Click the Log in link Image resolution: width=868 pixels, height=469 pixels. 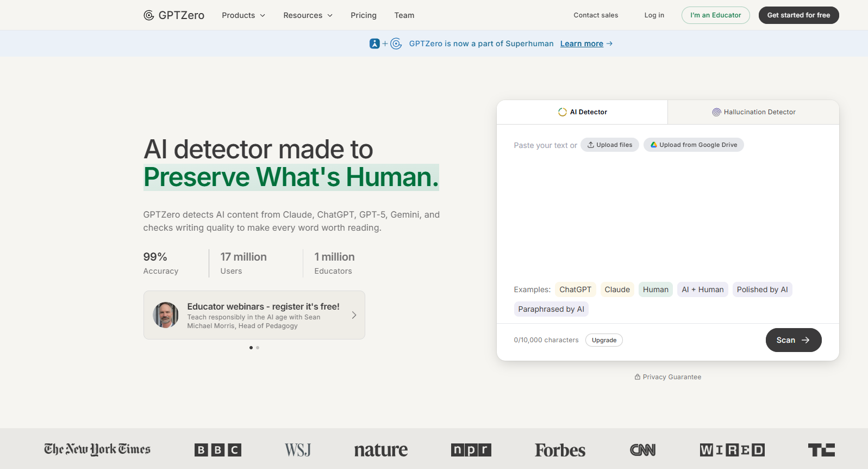coord(654,15)
